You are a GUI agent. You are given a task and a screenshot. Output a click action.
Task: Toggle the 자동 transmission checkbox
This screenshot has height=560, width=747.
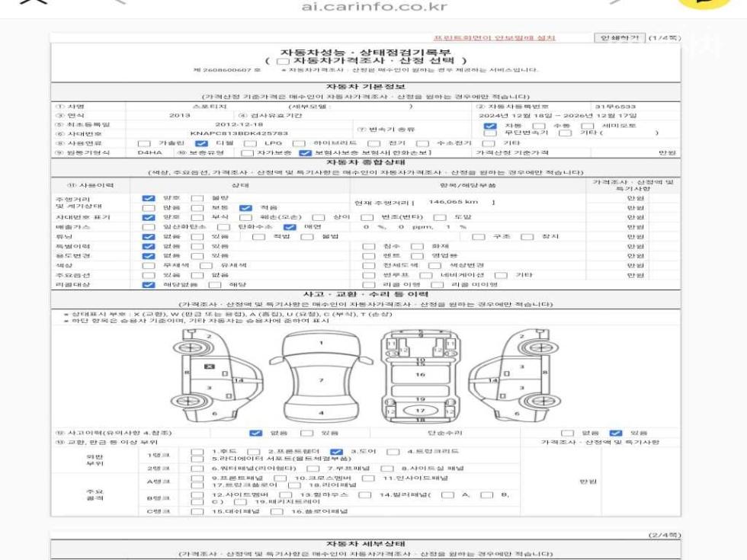[x=489, y=126]
